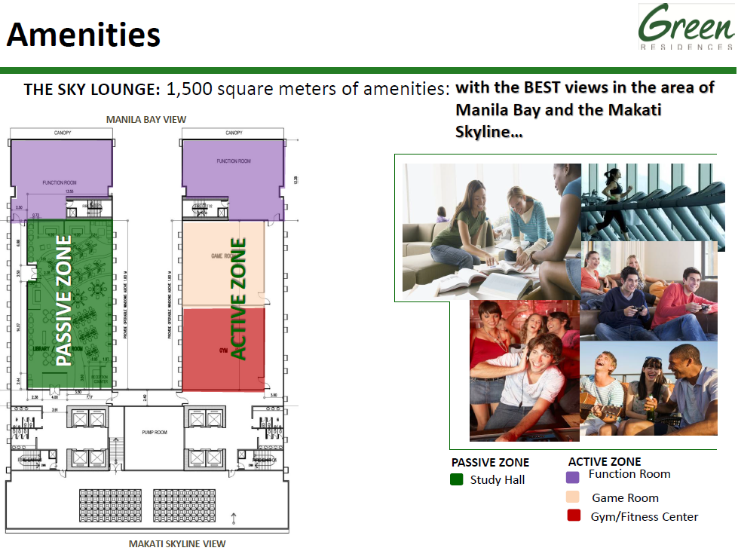
Task: Select a round table symbol in the Passive Zone
Action: [96, 287]
